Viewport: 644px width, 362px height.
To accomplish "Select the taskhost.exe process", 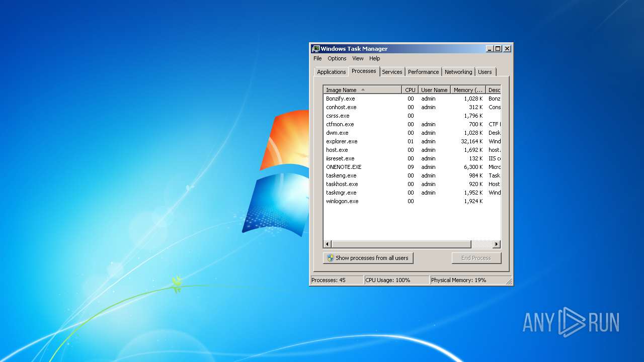I will tap(412, 184).
